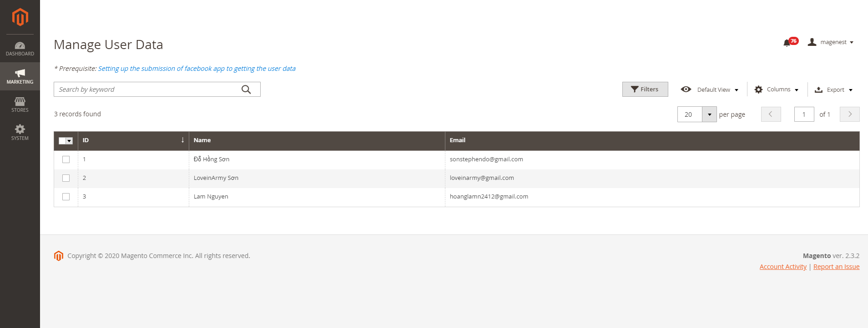Open the Columns dropdown
The width and height of the screenshot is (868, 328).
[777, 89]
